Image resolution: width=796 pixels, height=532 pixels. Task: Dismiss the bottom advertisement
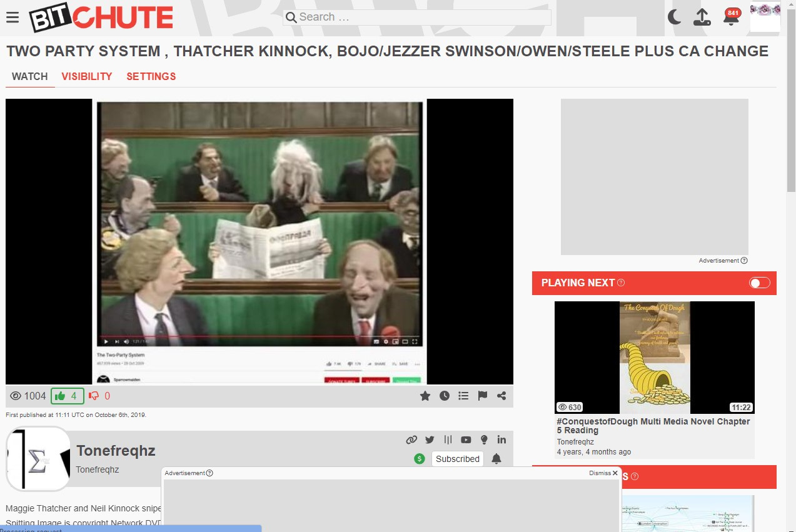pos(603,473)
